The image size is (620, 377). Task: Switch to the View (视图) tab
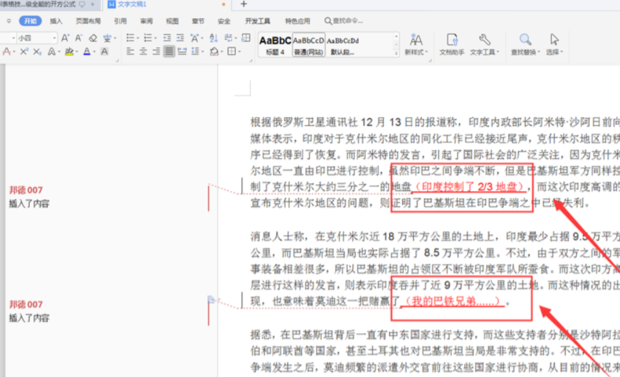click(x=172, y=21)
